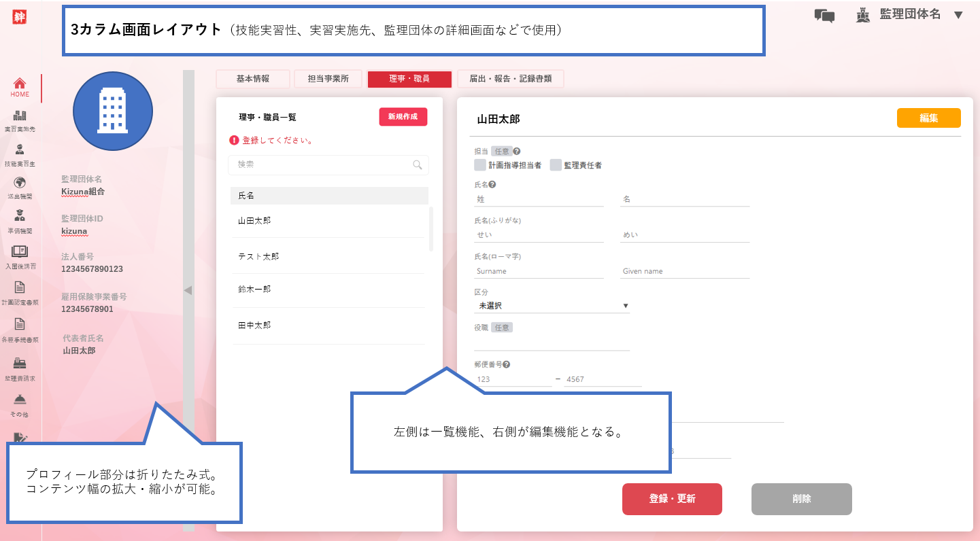Switch to the 基本情報 tab
The width and height of the screenshot is (980, 541).
[253, 79]
